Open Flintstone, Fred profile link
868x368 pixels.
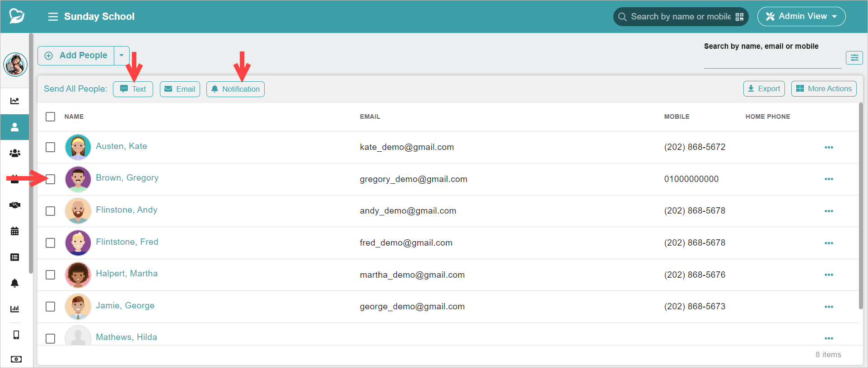[127, 242]
